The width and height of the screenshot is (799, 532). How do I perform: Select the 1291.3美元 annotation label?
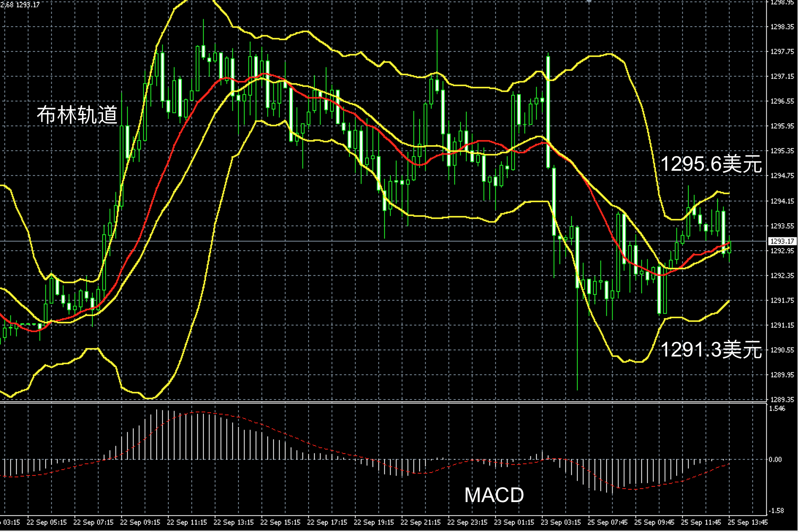pos(711,350)
